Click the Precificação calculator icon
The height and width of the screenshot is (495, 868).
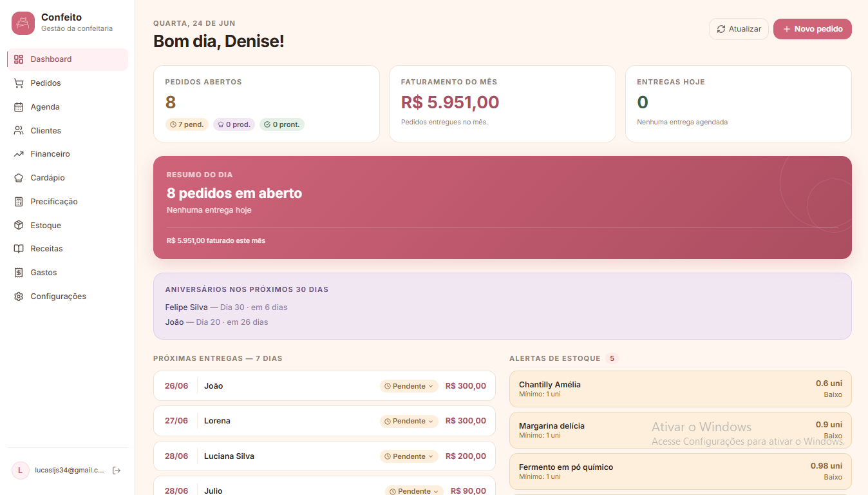pos(19,202)
